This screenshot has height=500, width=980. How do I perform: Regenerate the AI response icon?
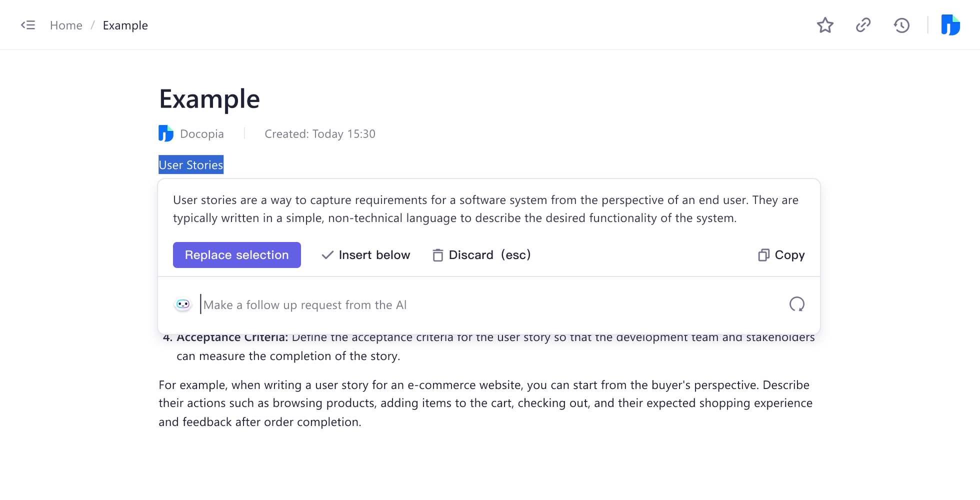pyautogui.click(x=796, y=304)
